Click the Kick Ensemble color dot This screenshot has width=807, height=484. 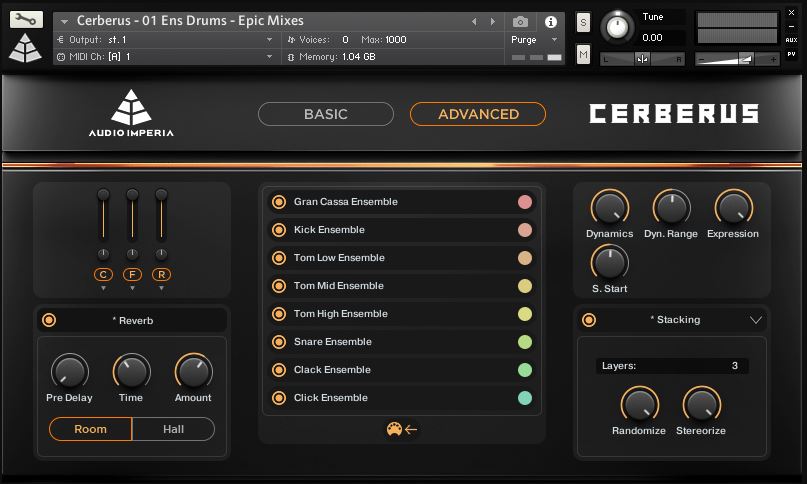click(x=525, y=230)
